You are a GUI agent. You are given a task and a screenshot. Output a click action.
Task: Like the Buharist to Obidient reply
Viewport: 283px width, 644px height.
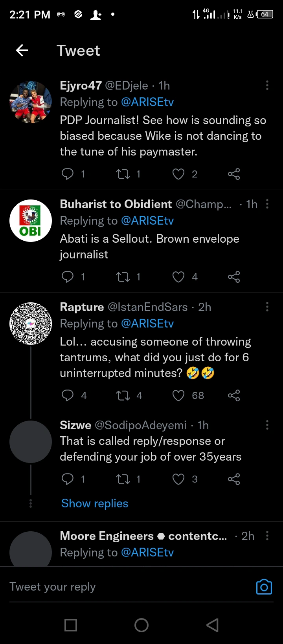(178, 277)
